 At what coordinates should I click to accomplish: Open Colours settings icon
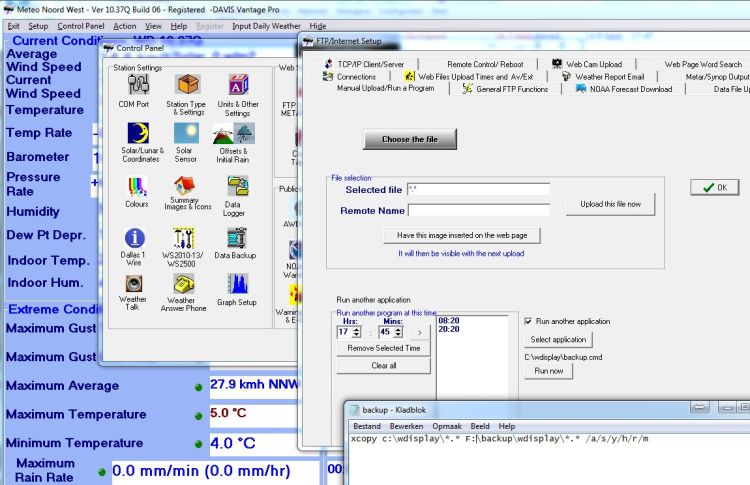pyautogui.click(x=137, y=186)
